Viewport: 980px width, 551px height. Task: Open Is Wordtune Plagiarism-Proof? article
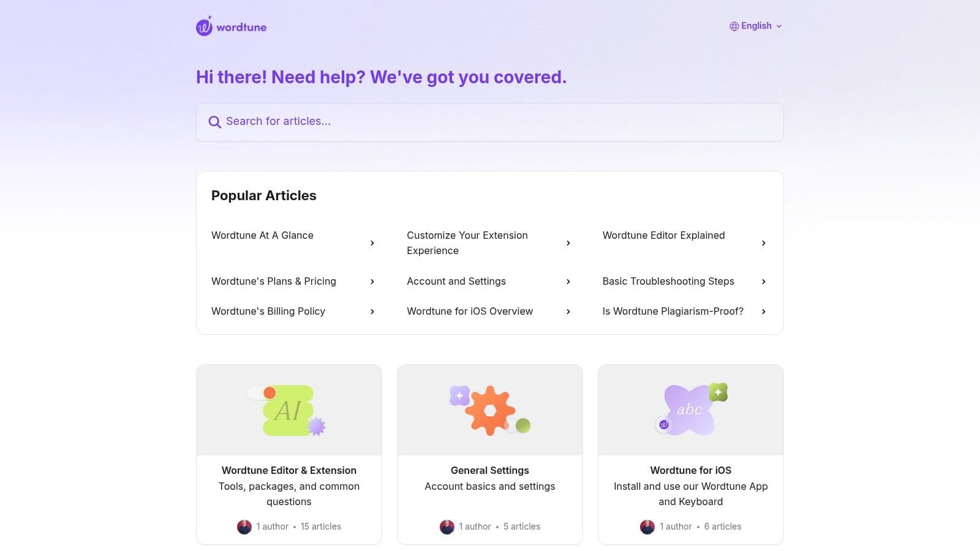pos(673,311)
